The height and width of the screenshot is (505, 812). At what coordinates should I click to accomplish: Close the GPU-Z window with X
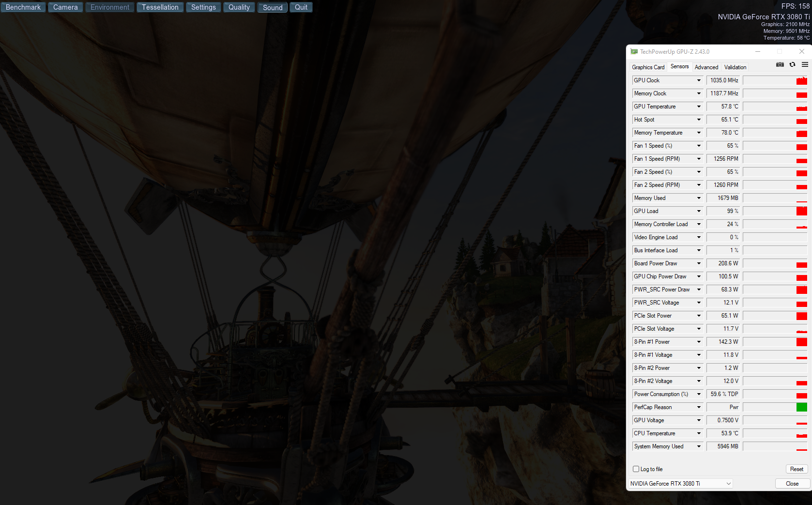(x=801, y=51)
